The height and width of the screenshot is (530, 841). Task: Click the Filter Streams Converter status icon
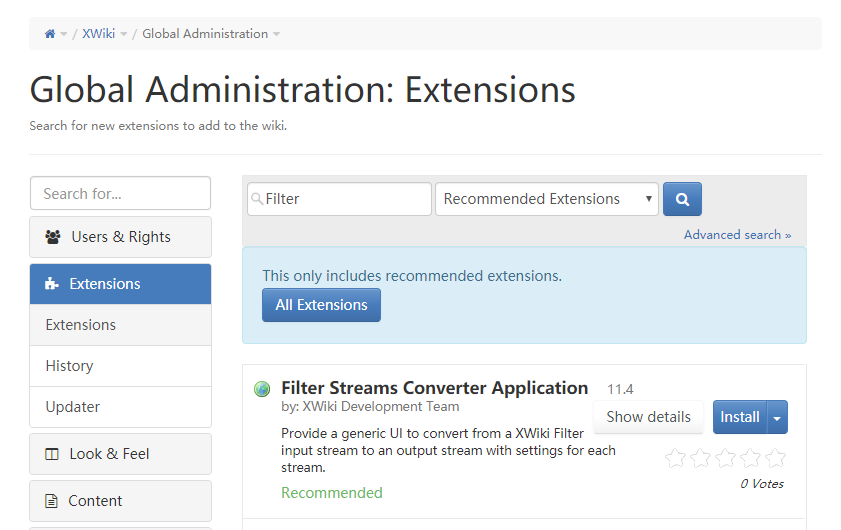point(262,389)
